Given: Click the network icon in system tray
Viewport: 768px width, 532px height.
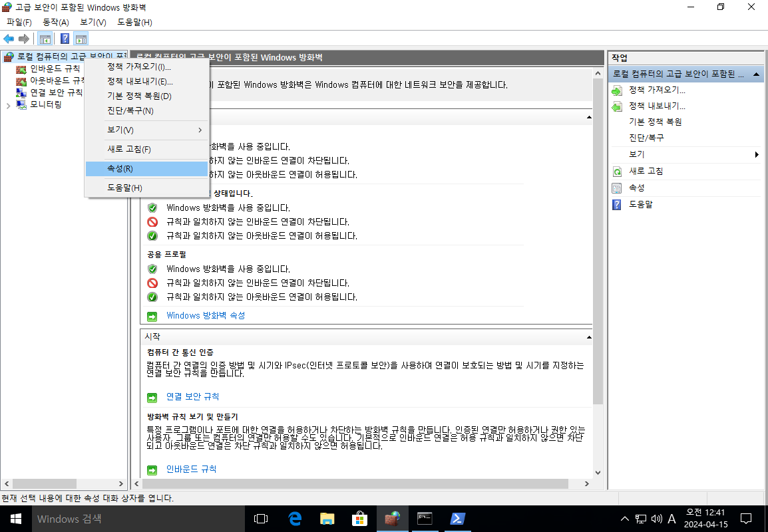Looking at the screenshot, I should coord(641,519).
